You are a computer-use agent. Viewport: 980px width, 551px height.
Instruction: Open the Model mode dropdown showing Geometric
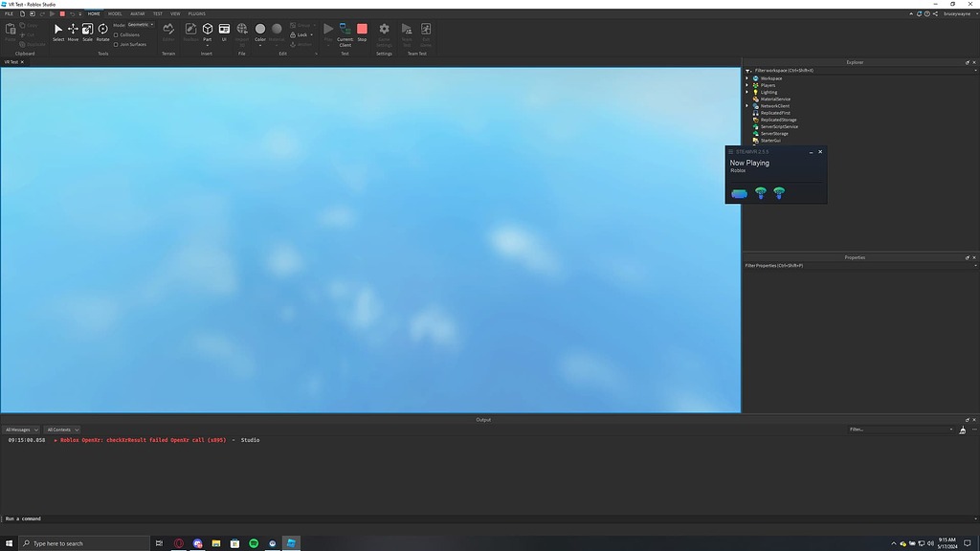point(140,24)
